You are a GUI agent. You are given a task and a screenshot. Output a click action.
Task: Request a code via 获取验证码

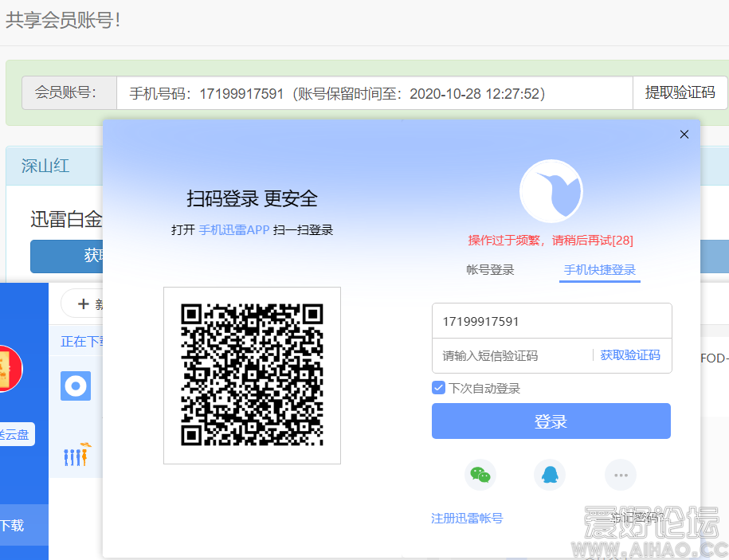tap(629, 355)
